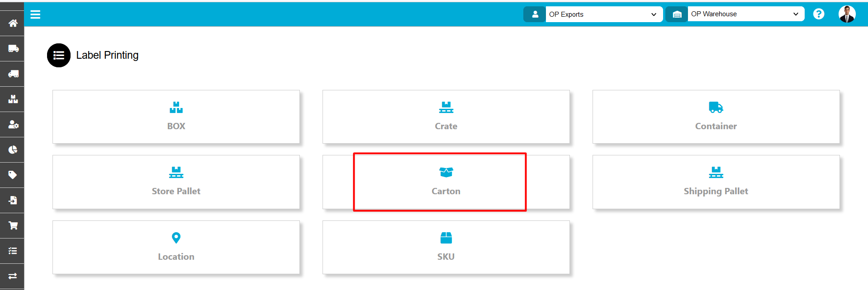The width and height of the screenshot is (868, 290).
Task: Open the pie chart reports icon
Action: pos(13,150)
